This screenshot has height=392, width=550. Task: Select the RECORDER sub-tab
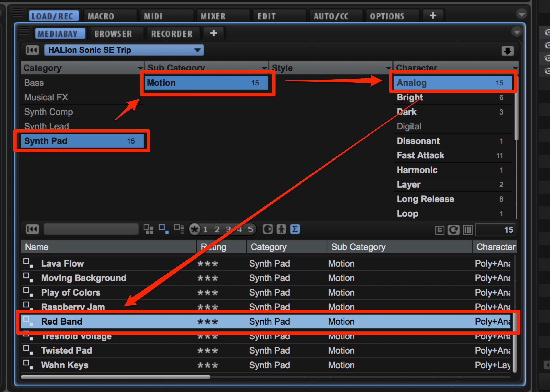(x=173, y=33)
